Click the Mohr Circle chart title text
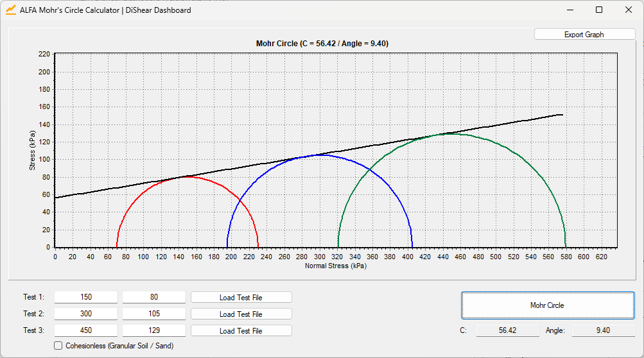Image resolution: width=644 pixels, height=358 pixels. tap(322, 44)
